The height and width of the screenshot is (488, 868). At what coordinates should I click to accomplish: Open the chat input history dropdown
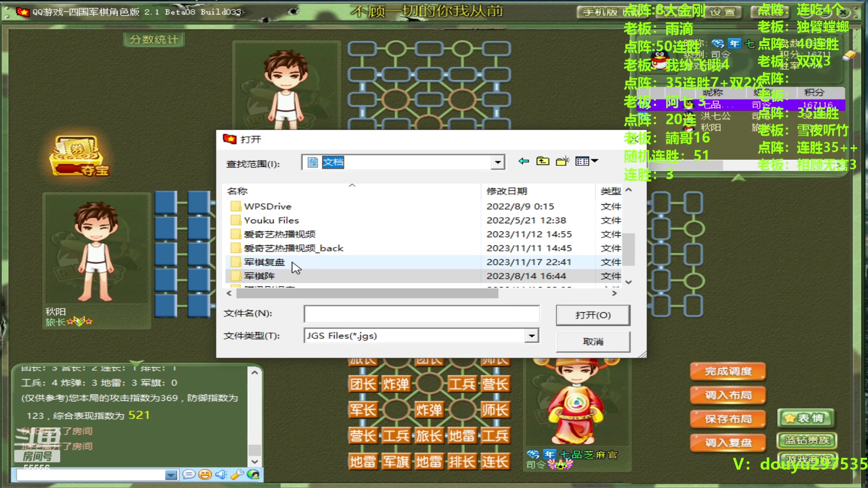[171, 475]
